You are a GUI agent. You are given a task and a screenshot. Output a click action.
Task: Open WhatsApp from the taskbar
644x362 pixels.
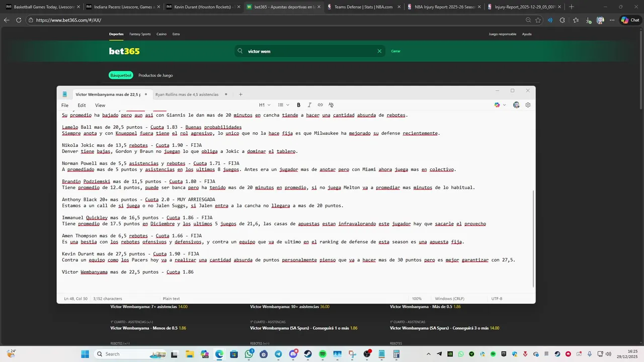pos(249,354)
